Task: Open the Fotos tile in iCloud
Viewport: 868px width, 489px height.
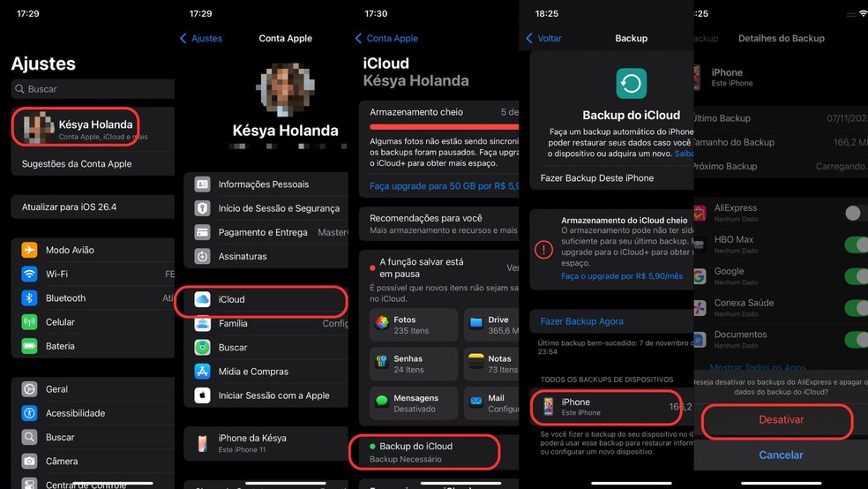Action: (x=414, y=325)
